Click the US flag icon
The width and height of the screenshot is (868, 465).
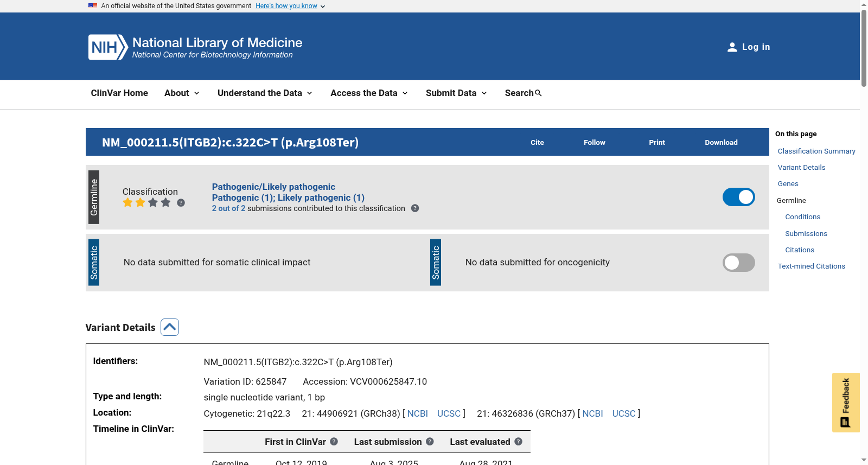click(93, 6)
